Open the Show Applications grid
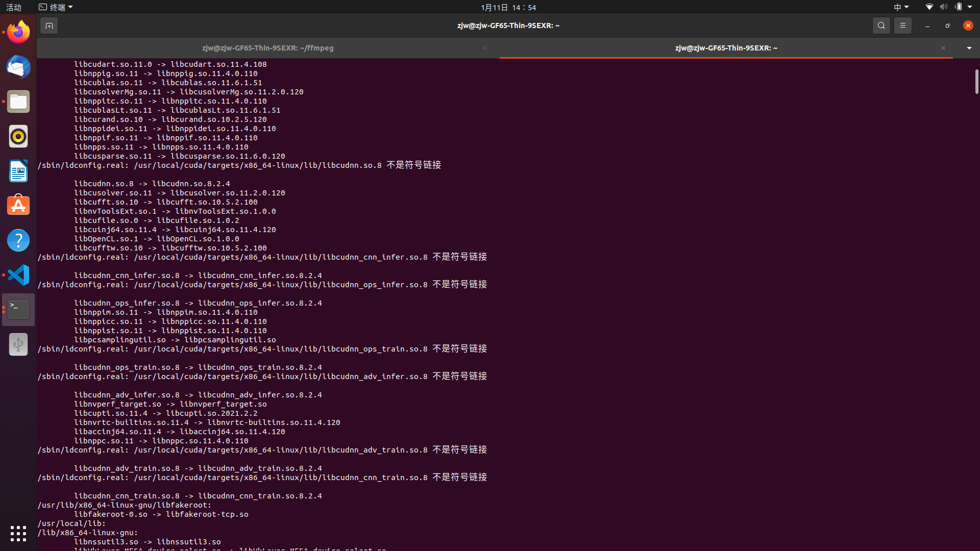980x551 pixels. coord(18,533)
